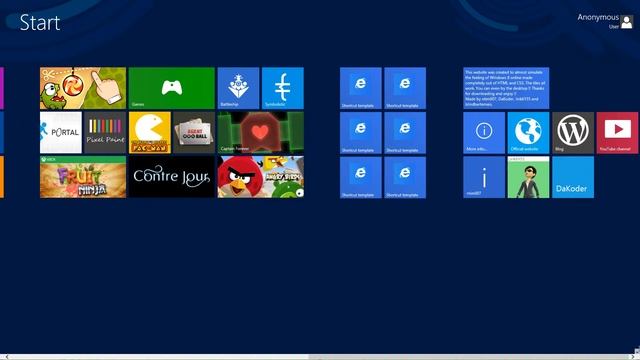This screenshot has height=360, width=640.
Task: Click the Anonymous user name
Action: click(598, 17)
